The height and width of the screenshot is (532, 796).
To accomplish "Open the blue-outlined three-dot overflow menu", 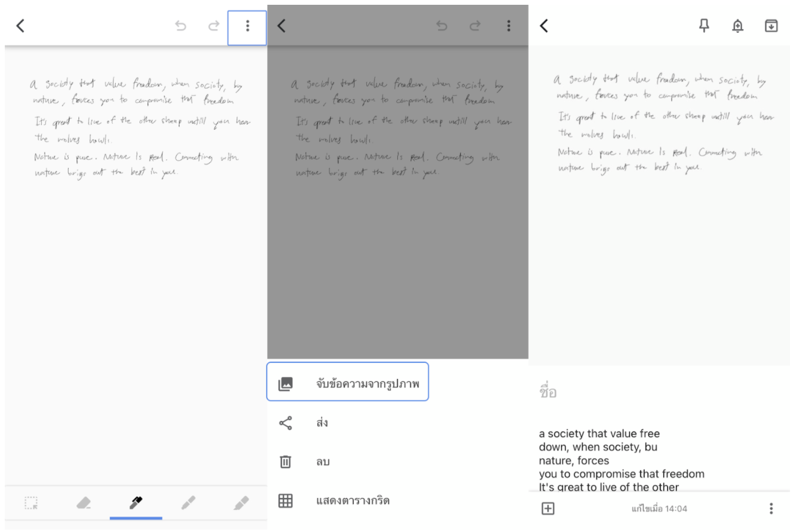I will [x=247, y=27].
